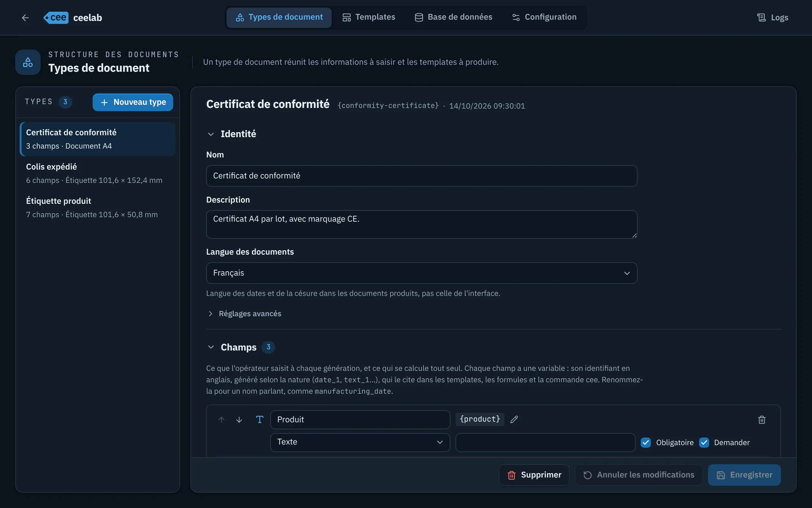This screenshot has width=812, height=508.
Task: Click the Supprimer button
Action: (534, 475)
